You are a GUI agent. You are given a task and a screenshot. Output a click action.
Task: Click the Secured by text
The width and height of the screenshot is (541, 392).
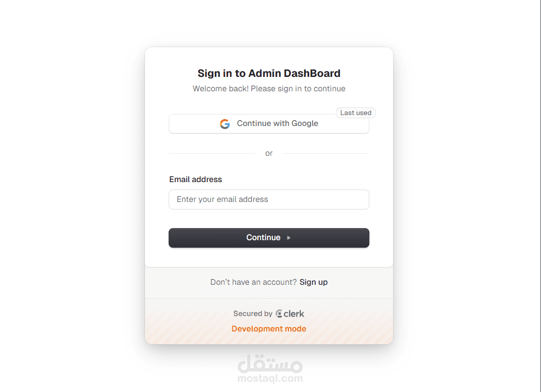[x=253, y=314]
